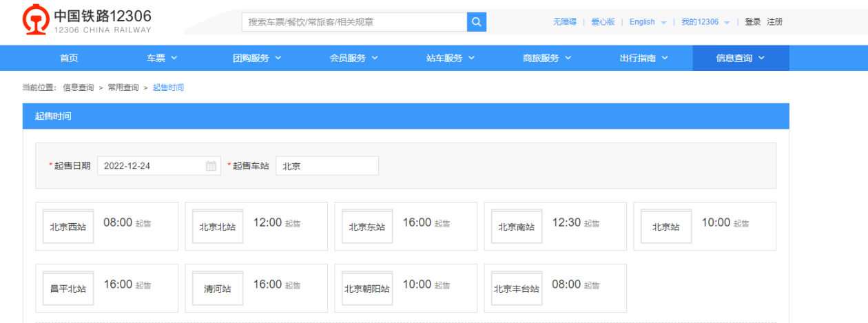Click the top search text box

pos(354,22)
